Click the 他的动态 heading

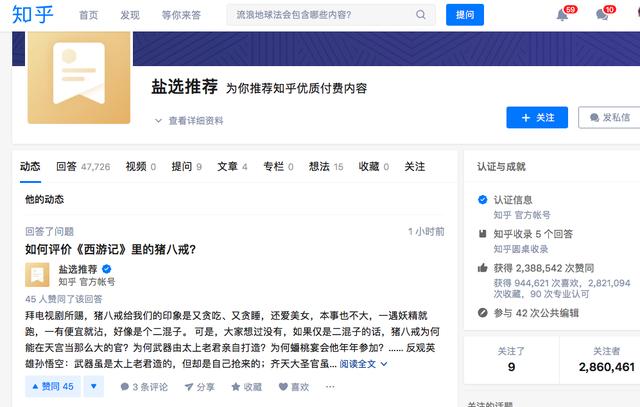(x=44, y=199)
